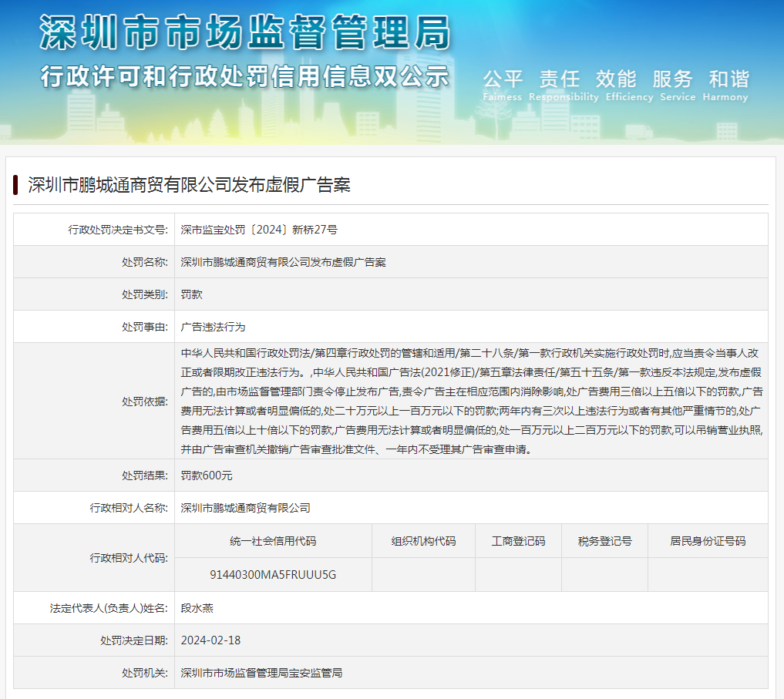This screenshot has height=699, width=784.
Task: Select the 广告违法行为 value
Action: [x=213, y=327]
